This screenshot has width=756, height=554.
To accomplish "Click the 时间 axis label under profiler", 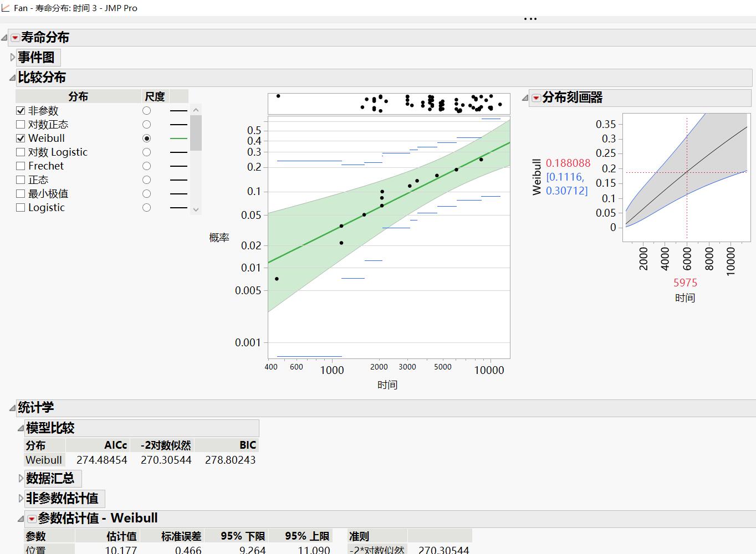I will pyautogui.click(x=685, y=298).
